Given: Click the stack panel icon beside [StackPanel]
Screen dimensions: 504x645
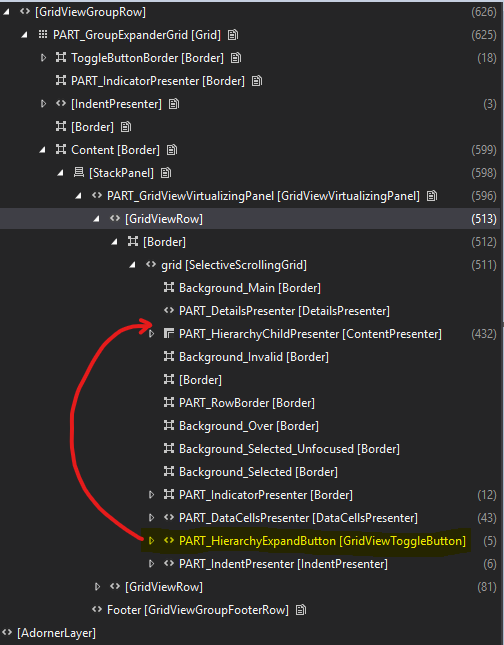Looking at the screenshot, I should [79, 173].
